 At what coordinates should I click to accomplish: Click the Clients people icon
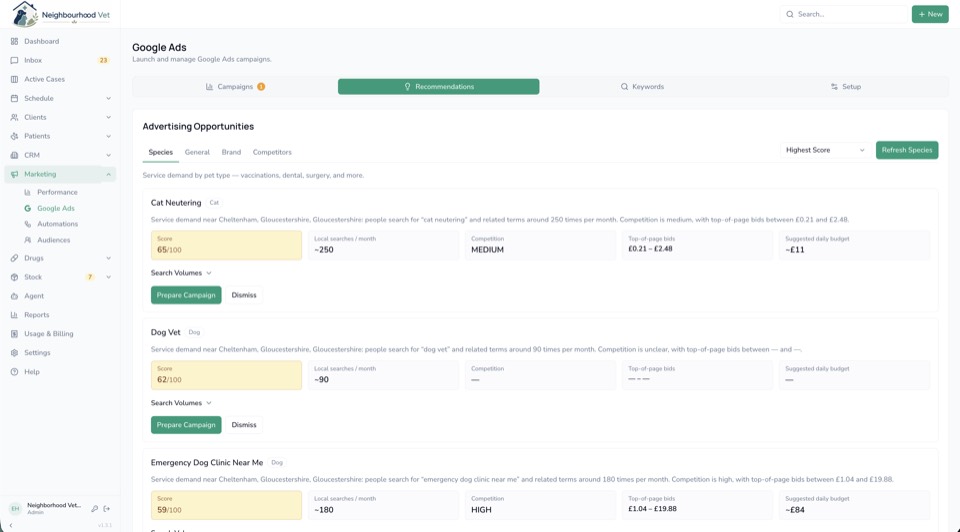pyautogui.click(x=14, y=117)
